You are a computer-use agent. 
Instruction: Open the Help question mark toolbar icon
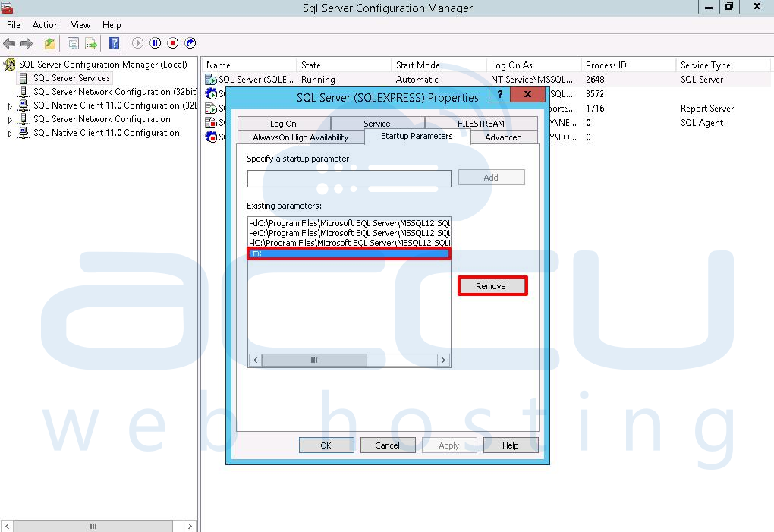[114, 43]
